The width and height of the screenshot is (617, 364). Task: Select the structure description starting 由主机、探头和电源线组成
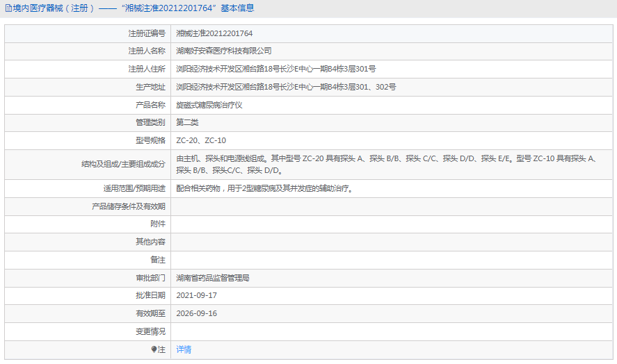(387, 165)
